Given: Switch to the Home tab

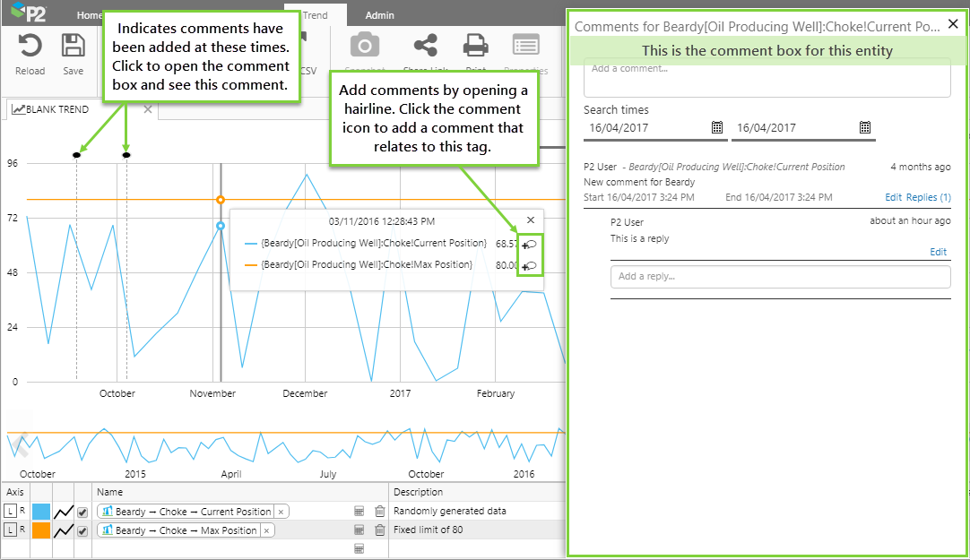Looking at the screenshot, I should 89,15.
